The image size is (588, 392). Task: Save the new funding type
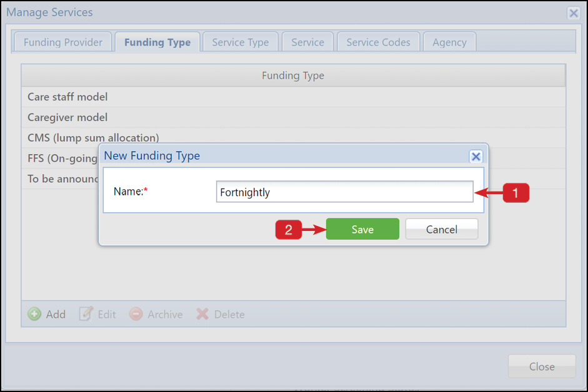coord(362,229)
